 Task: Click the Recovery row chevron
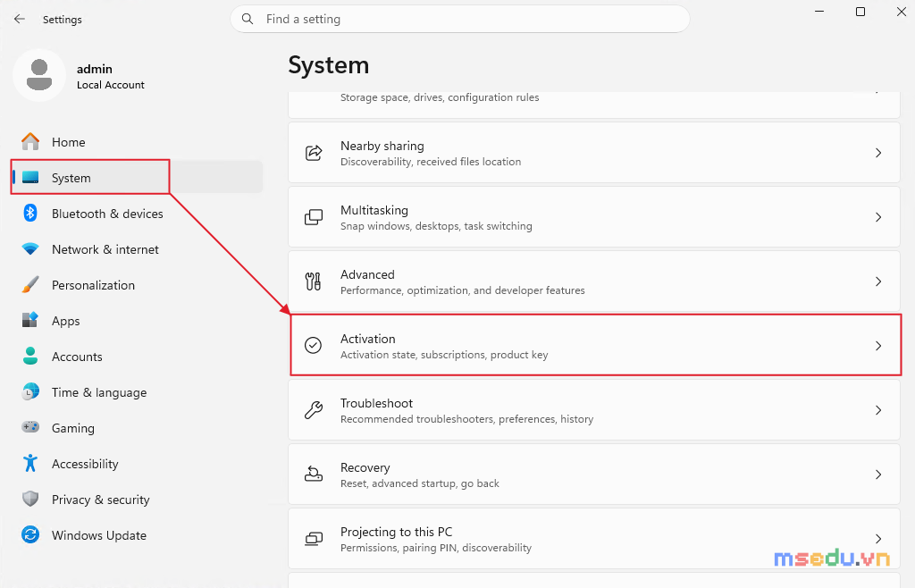(878, 475)
